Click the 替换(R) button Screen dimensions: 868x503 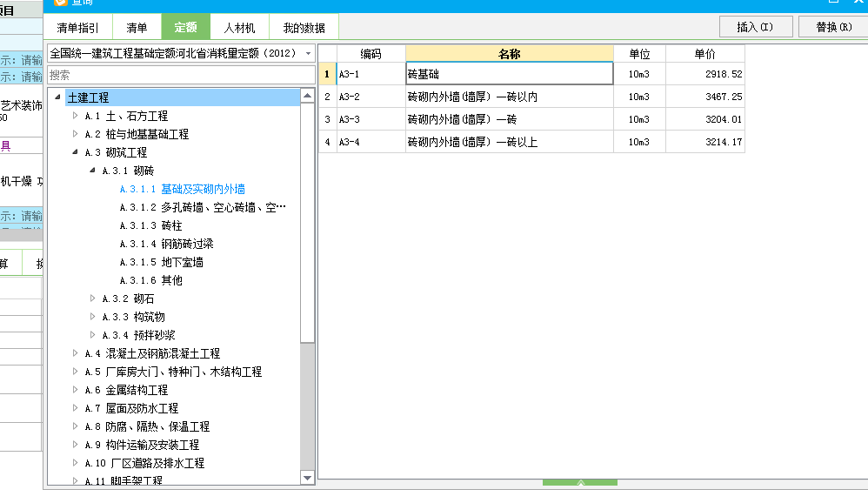point(834,27)
